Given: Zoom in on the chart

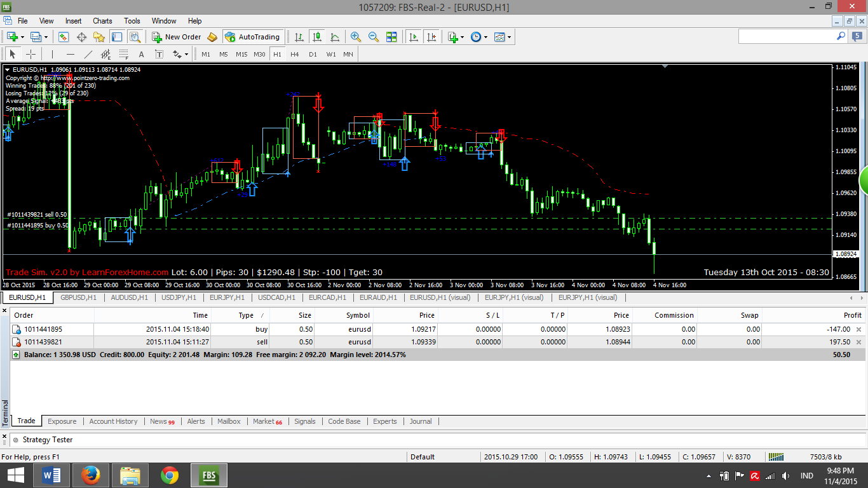Looking at the screenshot, I should point(356,37).
